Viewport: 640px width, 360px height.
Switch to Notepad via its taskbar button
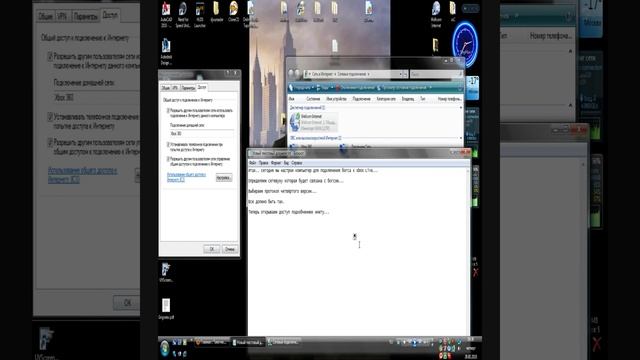coord(248,342)
